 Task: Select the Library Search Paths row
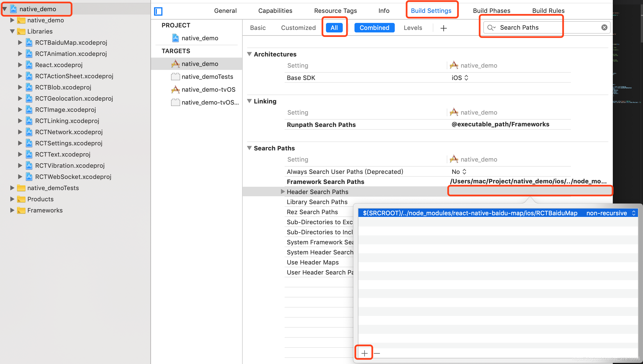(317, 202)
